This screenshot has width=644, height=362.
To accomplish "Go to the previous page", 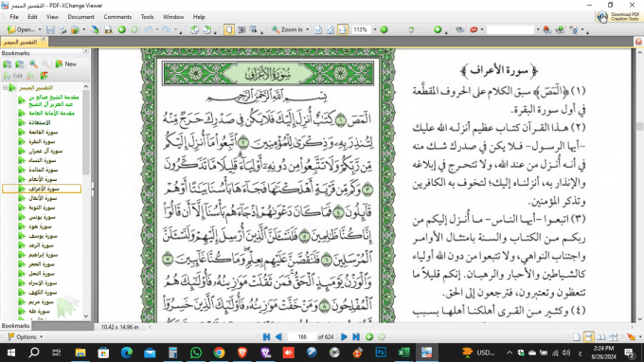I will [x=278, y=337].
